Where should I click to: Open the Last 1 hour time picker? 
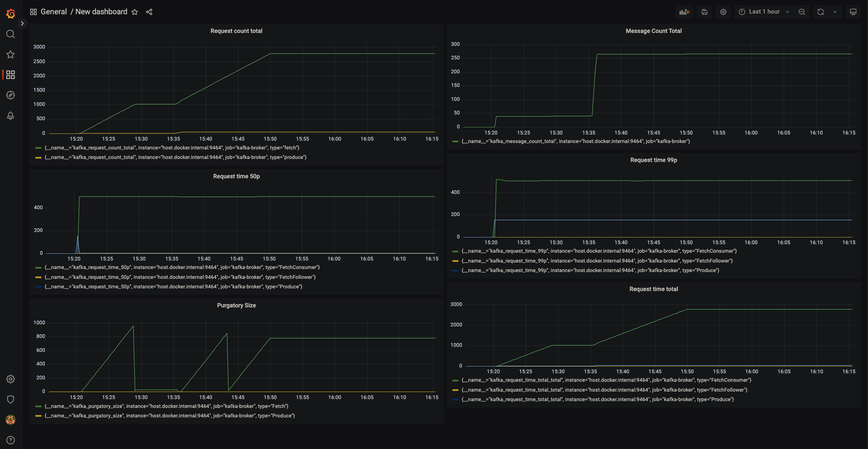tap(763, 12)
